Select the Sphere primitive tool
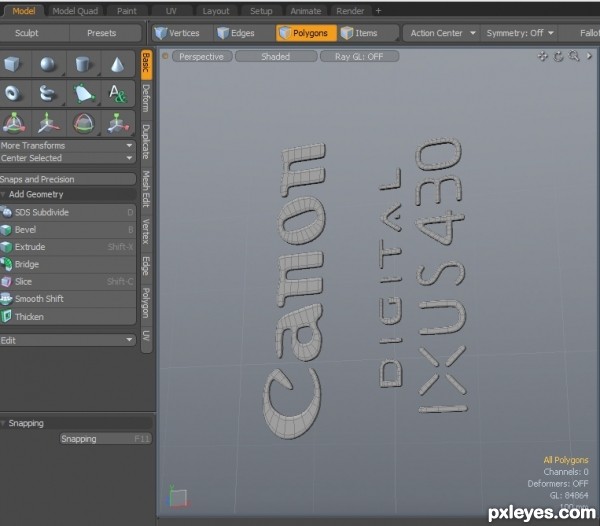 coord(48,64)
